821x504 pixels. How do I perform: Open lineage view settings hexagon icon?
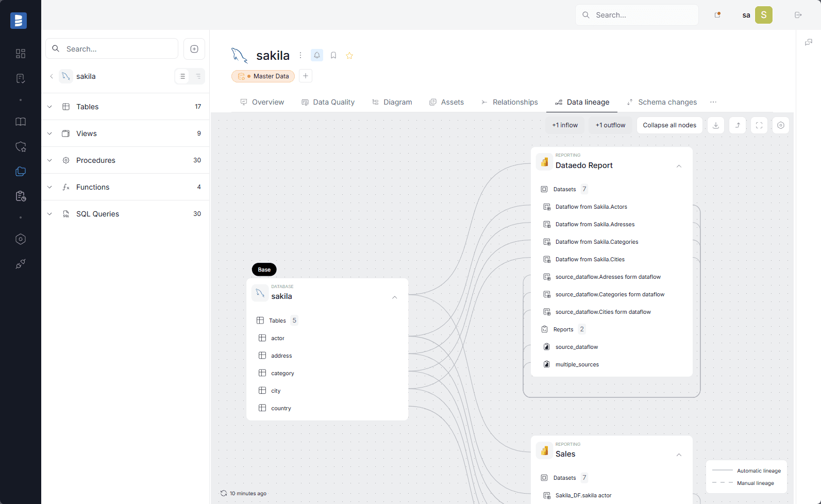[x=781, y=125]
